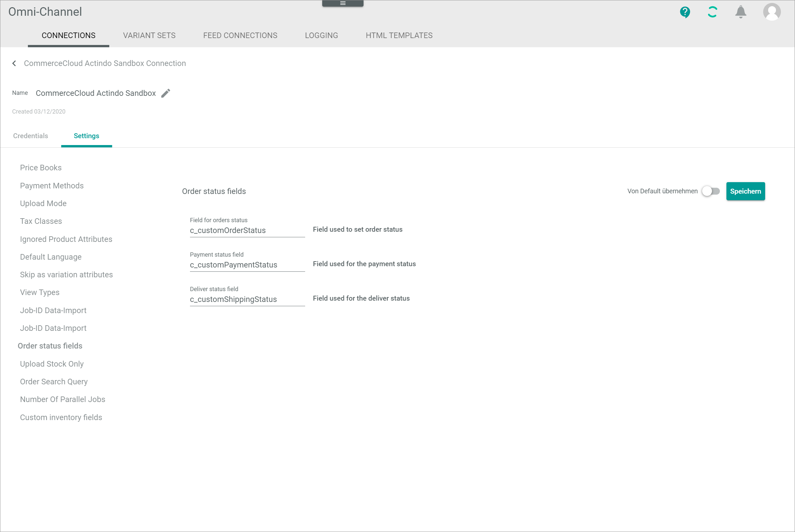Select the Order status fields entry in the sidebar
Screen dimensions: 795x532
point(50,346)
